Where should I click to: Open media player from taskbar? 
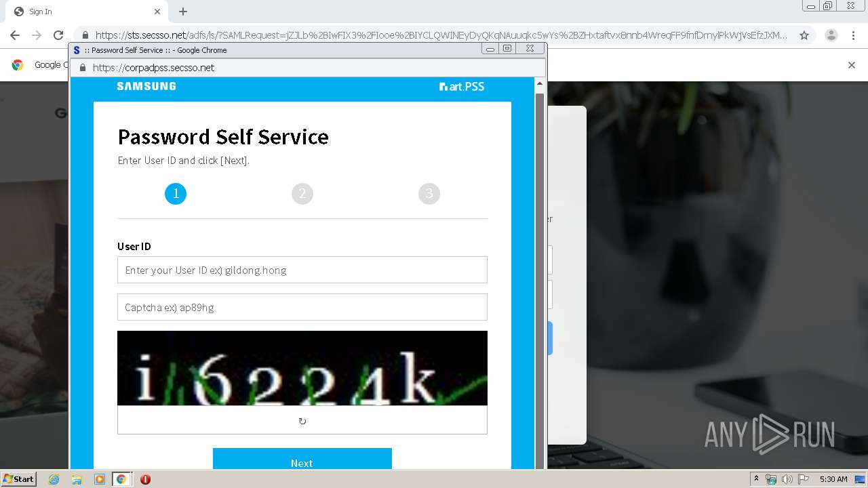tap(99, 479)
